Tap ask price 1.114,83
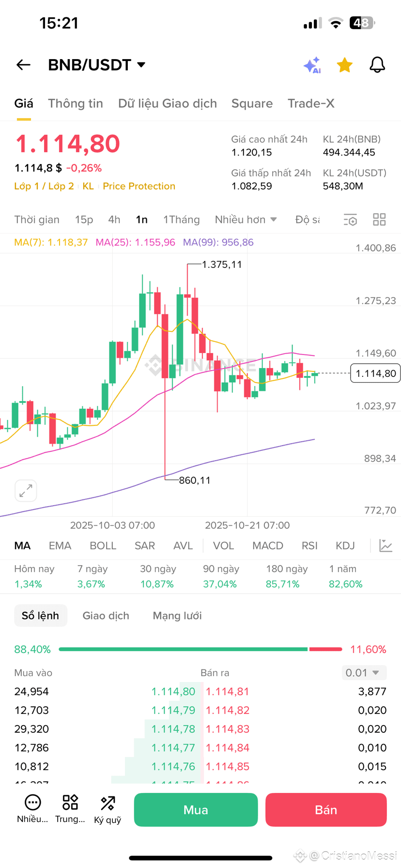Screen dimensions: 401x868 click(x=228, y=729)
